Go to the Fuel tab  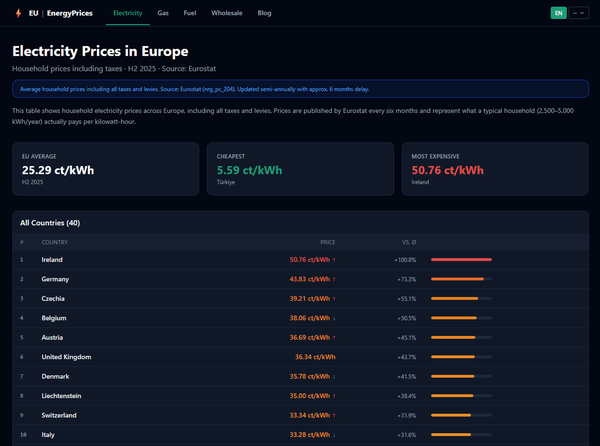[x=190, y=13]
